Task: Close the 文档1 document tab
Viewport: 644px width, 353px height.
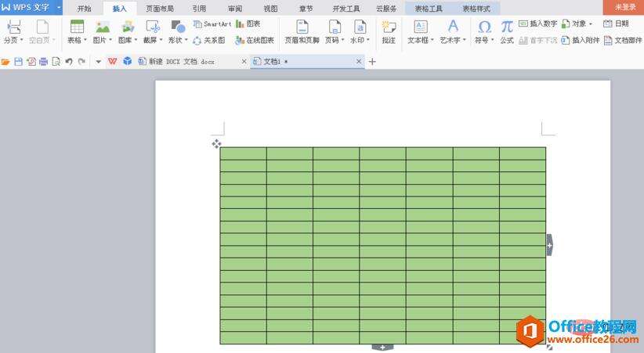Action: point(359,61)
